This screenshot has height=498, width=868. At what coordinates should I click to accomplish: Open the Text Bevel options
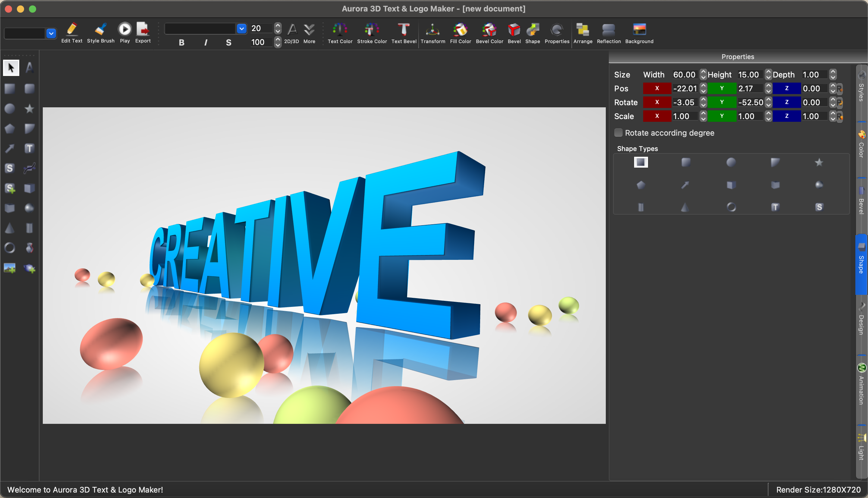pos(404,33)
